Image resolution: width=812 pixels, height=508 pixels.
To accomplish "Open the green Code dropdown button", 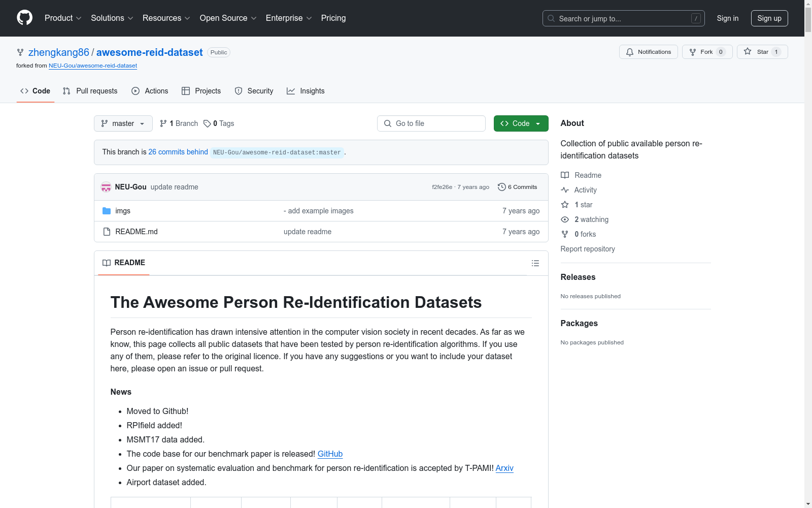I will [x=521, y=123].
